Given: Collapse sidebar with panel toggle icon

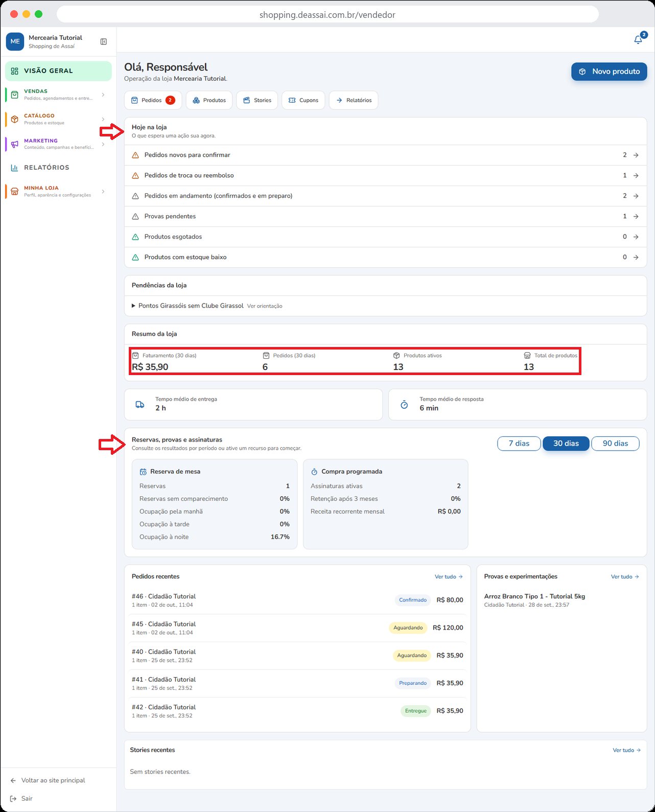Looking at the screenshot, I should pyautogui.click(x=104, y=42).
